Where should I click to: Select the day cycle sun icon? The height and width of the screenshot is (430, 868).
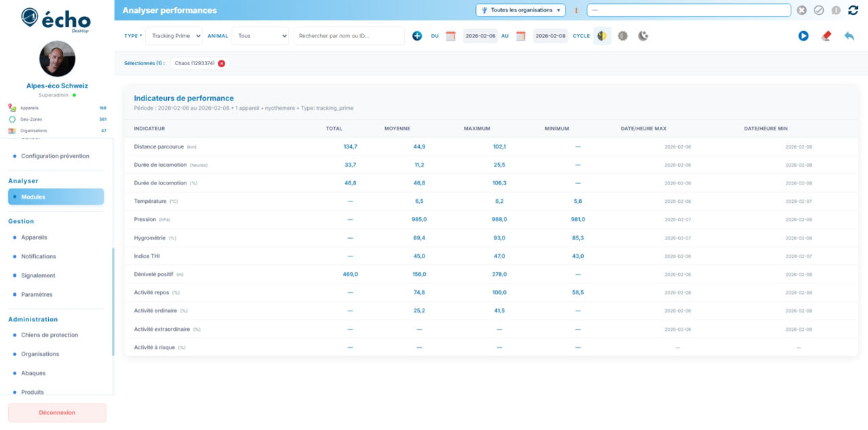pos(623,36)
